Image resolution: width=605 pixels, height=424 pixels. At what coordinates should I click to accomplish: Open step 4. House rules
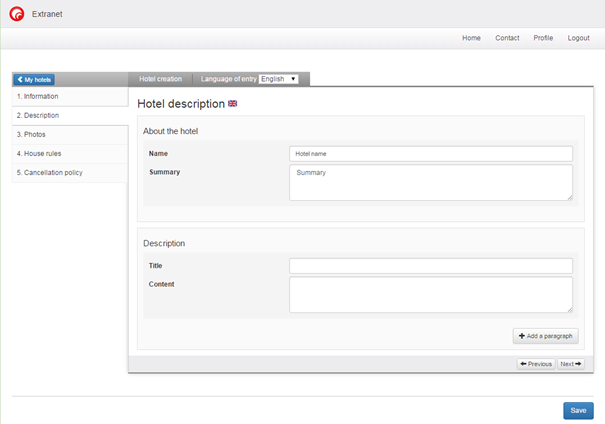pyautogui.click(x=69, y=154)
